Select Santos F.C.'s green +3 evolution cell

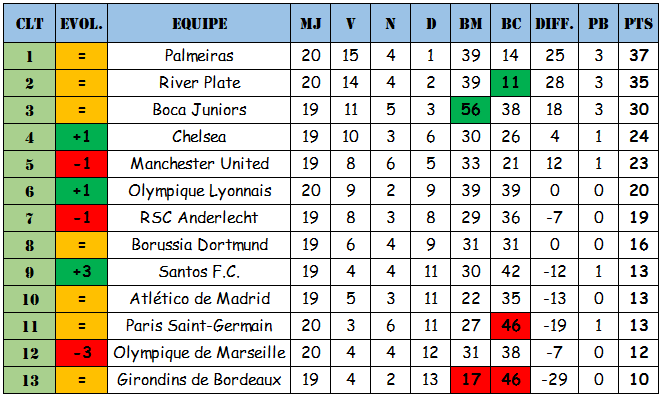81,272
